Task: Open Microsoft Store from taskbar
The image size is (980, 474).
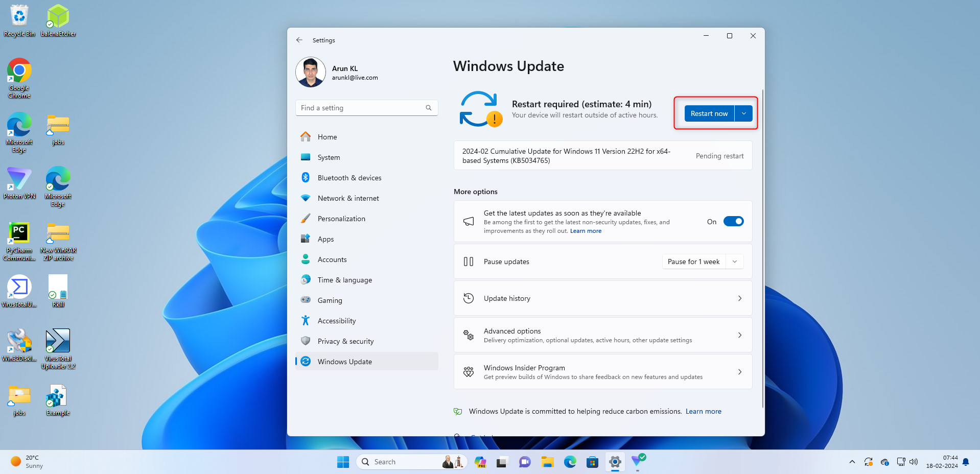Action: [x=592, y=462]
